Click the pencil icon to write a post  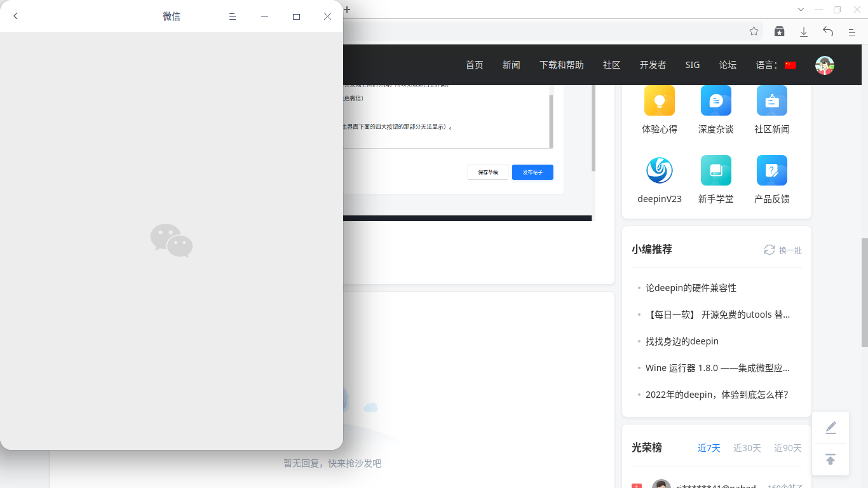point(831,427)
